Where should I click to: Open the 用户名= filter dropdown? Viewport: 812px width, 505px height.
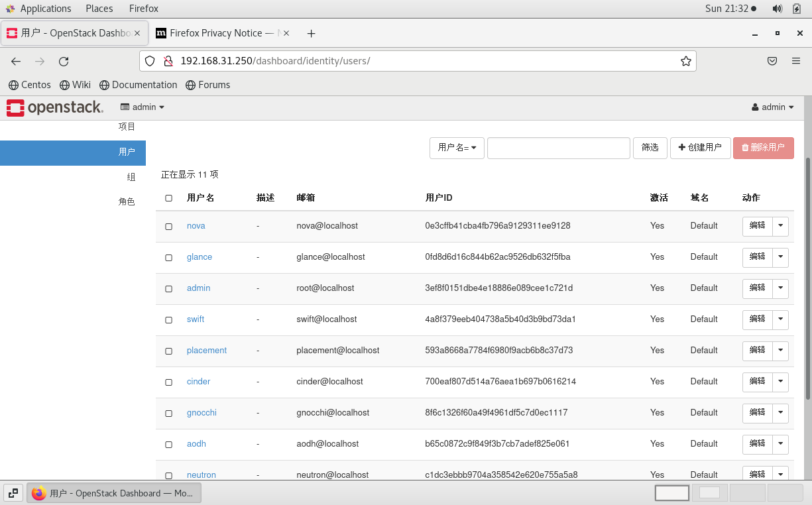click(x=457, y=148)
